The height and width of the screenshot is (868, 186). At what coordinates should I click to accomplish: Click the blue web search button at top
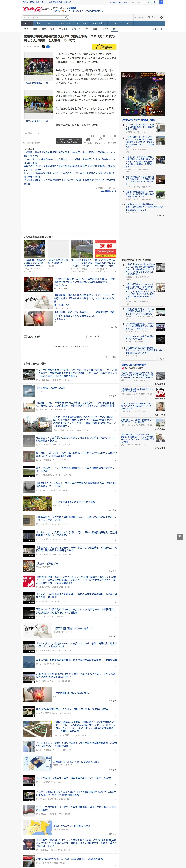pyautogui.click(x=161, y=2)
